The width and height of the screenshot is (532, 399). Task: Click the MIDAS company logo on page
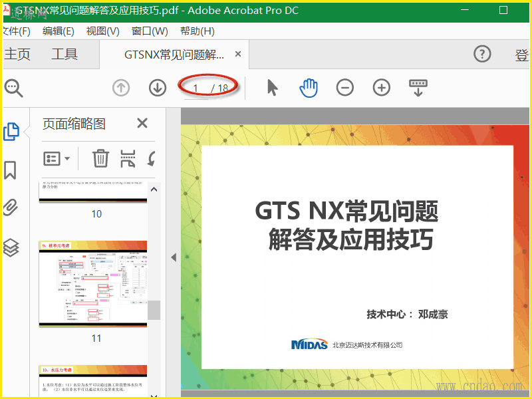coord(309,344)
